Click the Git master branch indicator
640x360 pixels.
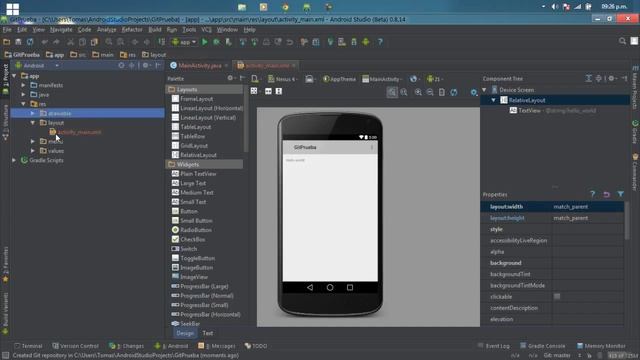click(x=557, y=356)
